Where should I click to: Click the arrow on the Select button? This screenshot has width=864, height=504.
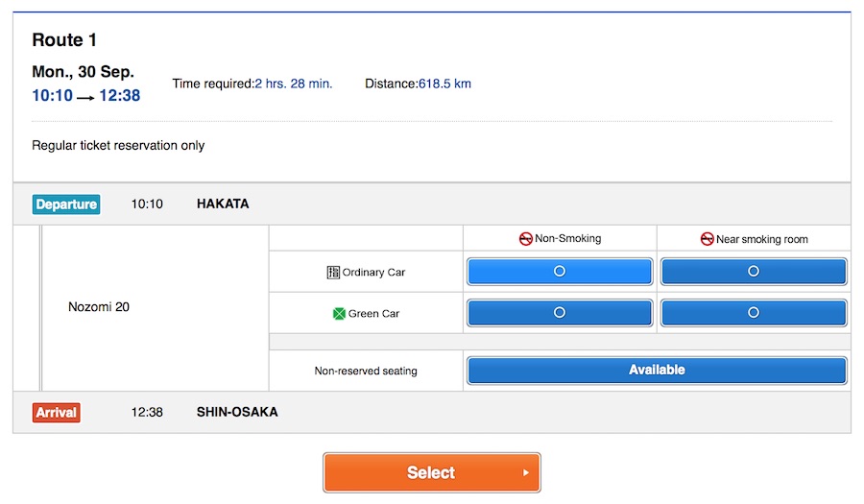point(525,473)
